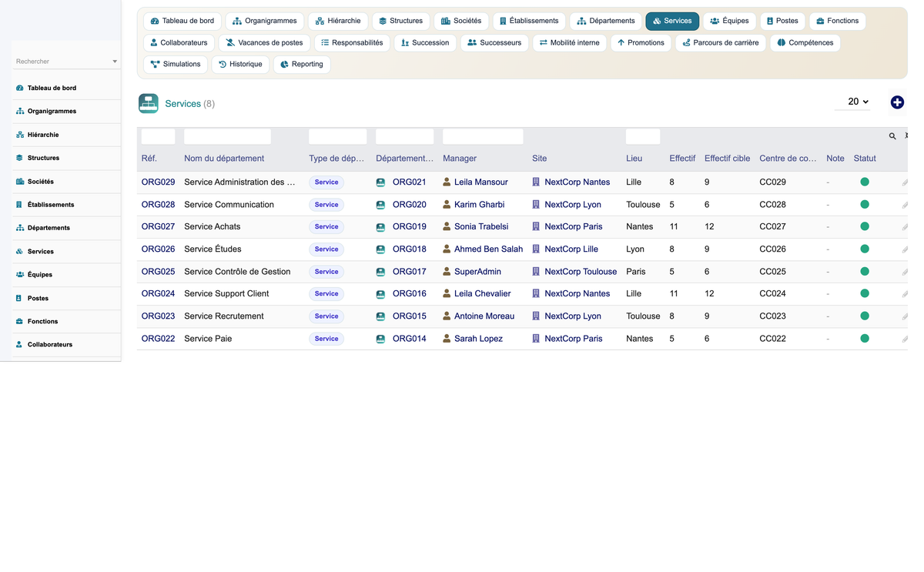This screenshot has height=572, width=924.
Task: Open the Promotions tab
Action: point(641,42)
